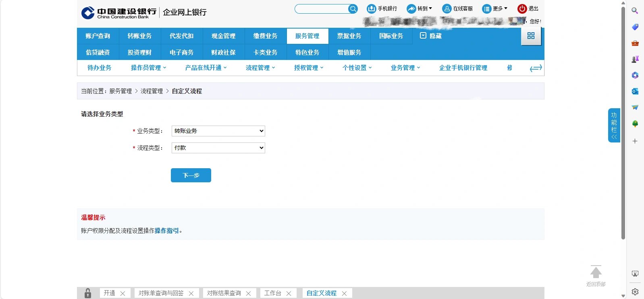The width and height of the screenshot is (644, 299).
Task: Expand the 流程管理 submenu
Action: pos(260,68)
